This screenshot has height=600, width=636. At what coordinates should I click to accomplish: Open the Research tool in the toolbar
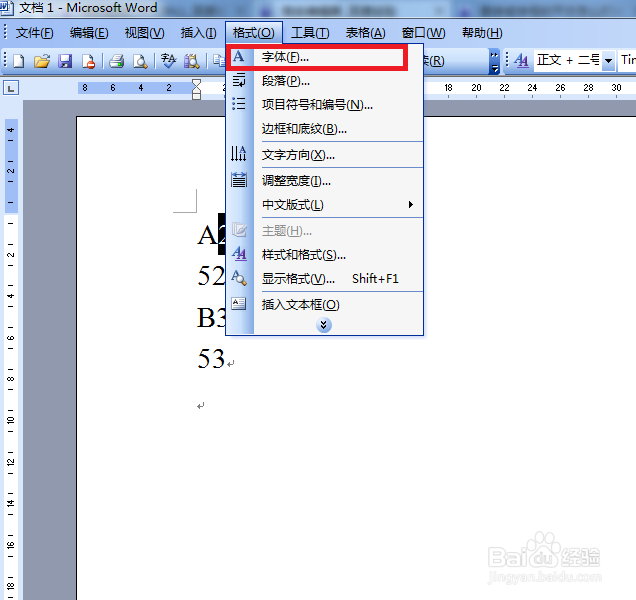[x=191, y=61]
